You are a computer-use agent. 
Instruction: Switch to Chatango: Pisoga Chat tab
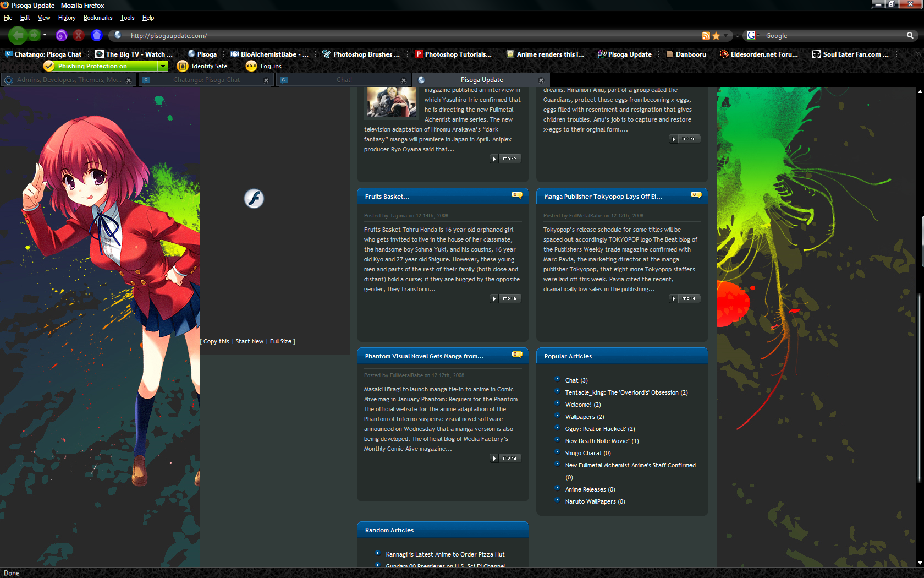(205, 80)
